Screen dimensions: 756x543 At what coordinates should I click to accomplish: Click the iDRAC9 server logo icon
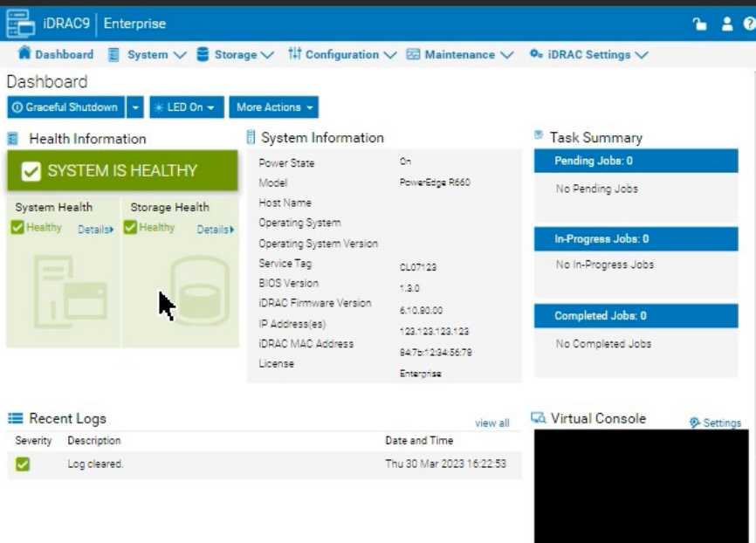[x=21, y=24]
